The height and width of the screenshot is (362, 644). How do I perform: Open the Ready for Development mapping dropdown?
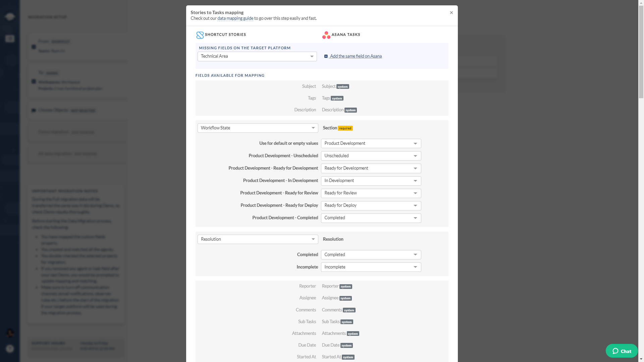[x=371, y=168]
